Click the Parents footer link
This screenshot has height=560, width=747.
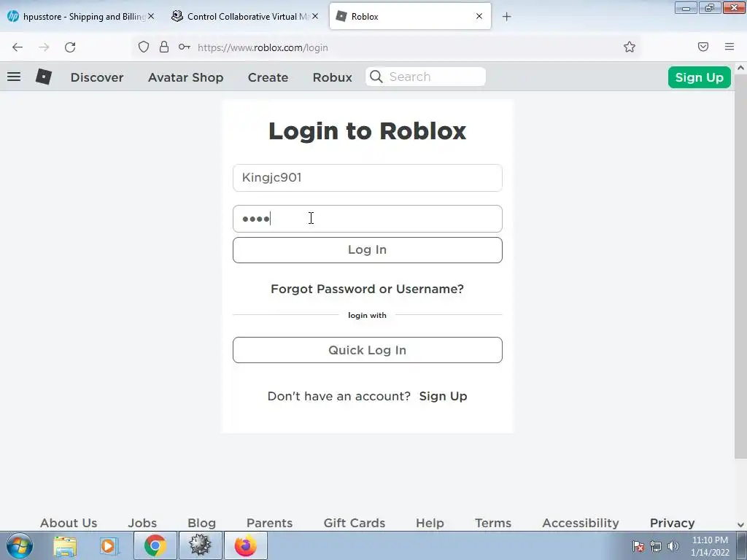[x=270, y=523]
